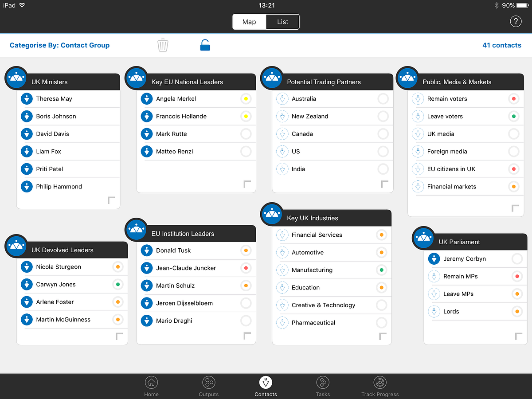Viewport: 532px width, 399px height.
Task: Select the Contacts tab in the bottom bar
Action: pyautogui.click(x=266, y=386)
